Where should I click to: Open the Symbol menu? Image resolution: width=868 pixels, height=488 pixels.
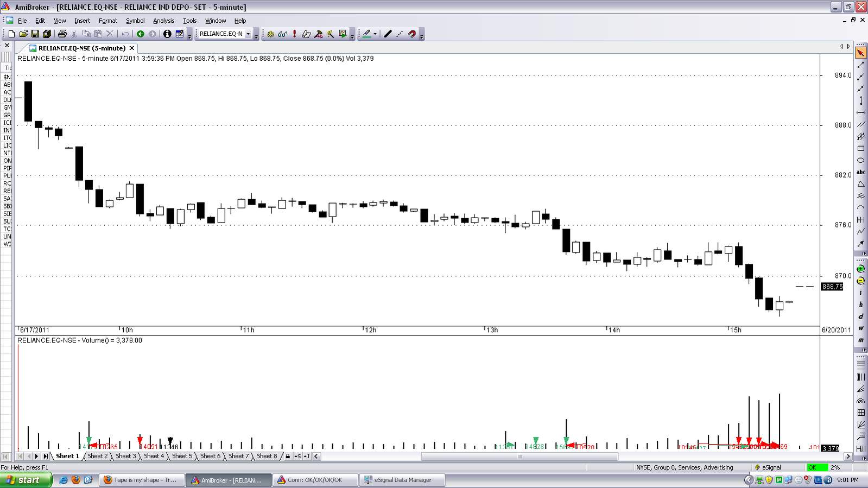tap(135, 21)
